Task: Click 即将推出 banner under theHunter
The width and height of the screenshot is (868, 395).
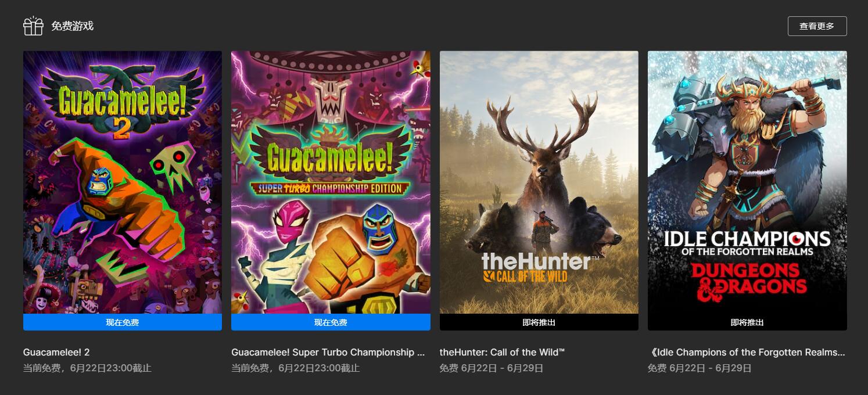Action: 539,322
